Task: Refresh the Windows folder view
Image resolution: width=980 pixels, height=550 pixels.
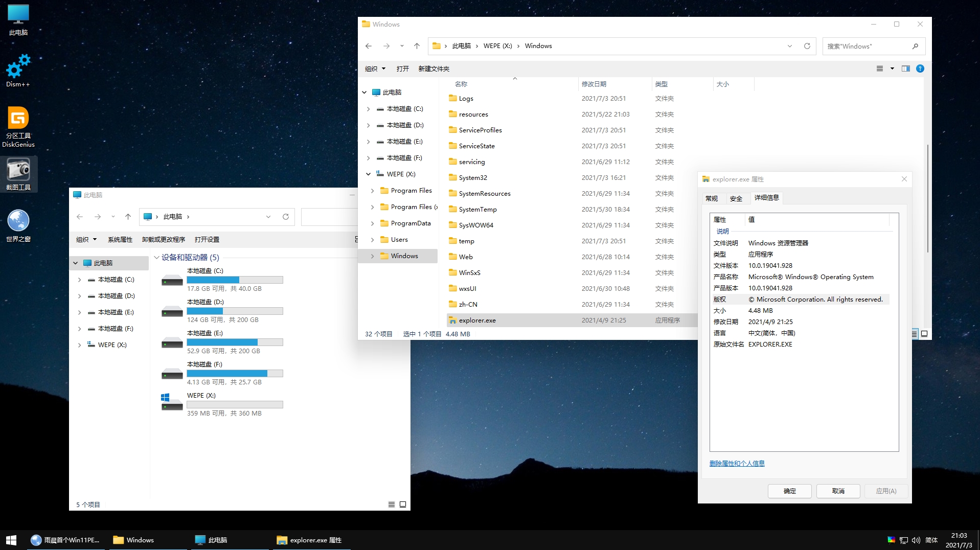Action: pyautogui.click(x=807, y=46)
